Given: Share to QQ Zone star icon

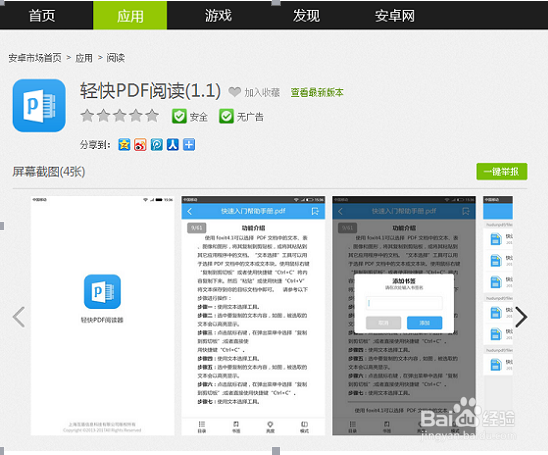Looking at the screenshot, I should [x=124, y=144].
